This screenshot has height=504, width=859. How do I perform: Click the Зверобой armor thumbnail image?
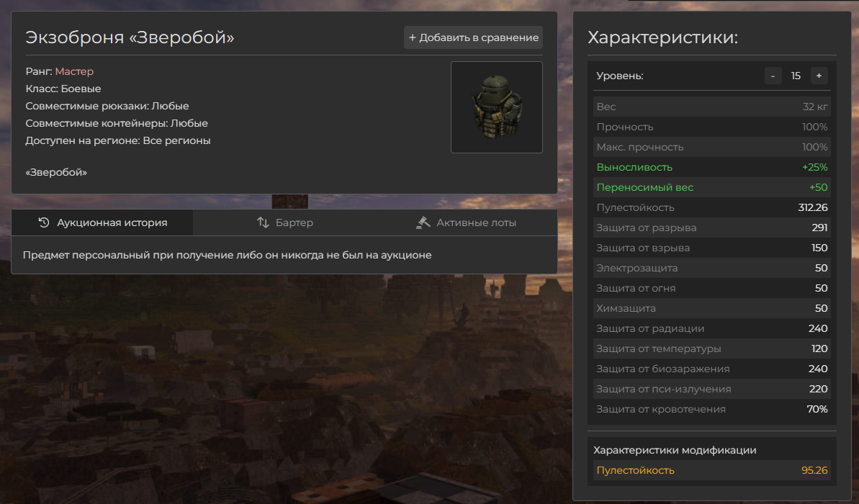[496, 107]
